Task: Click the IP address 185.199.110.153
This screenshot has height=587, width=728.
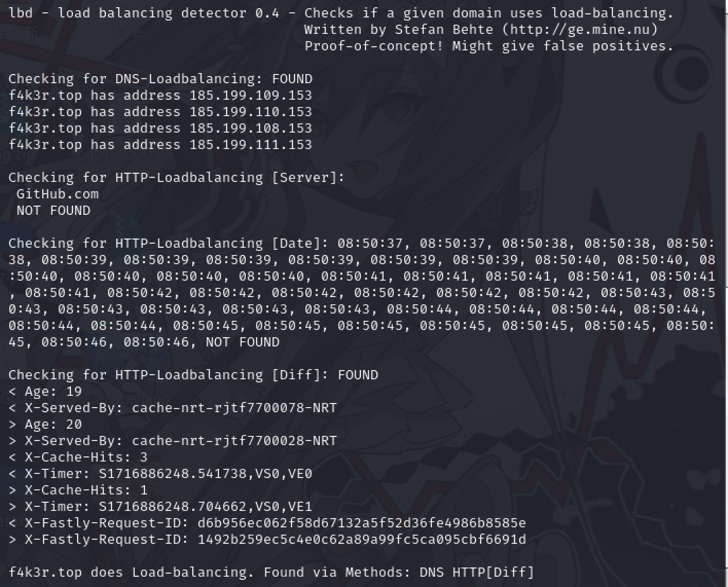Action: pyautogui.click(x=251, y=112)
